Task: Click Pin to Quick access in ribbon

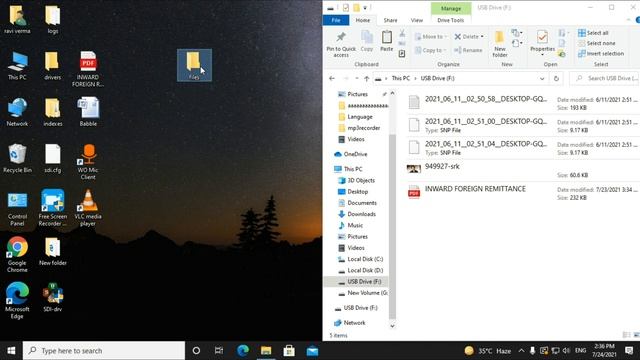Action: coord(341,44)
